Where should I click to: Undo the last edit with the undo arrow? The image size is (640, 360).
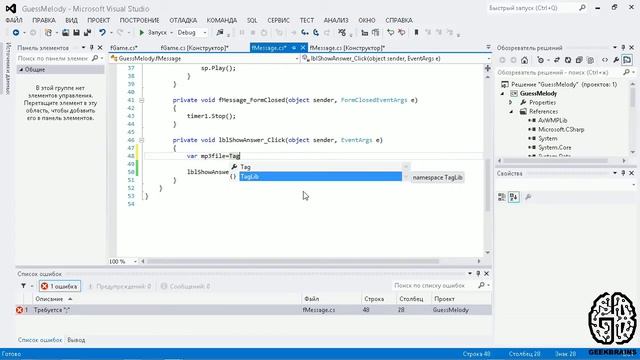102,33
